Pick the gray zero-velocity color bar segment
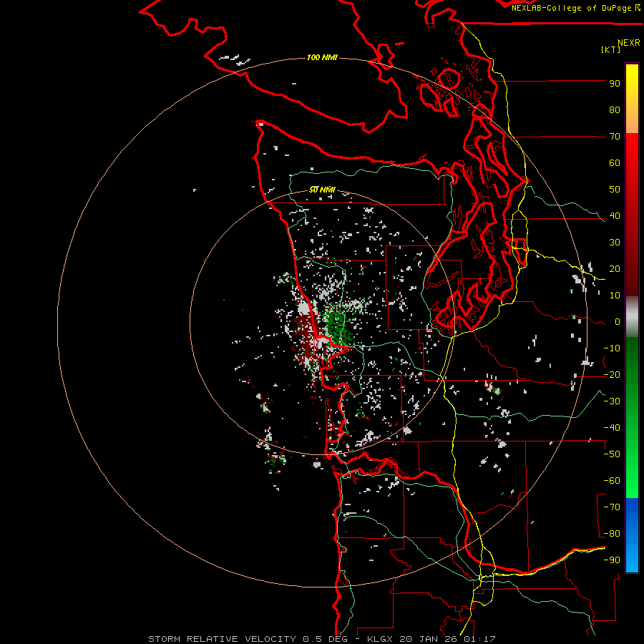 point(632,317)
